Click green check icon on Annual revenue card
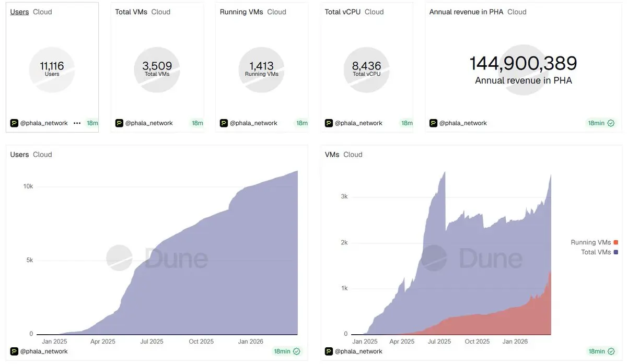 611,123
